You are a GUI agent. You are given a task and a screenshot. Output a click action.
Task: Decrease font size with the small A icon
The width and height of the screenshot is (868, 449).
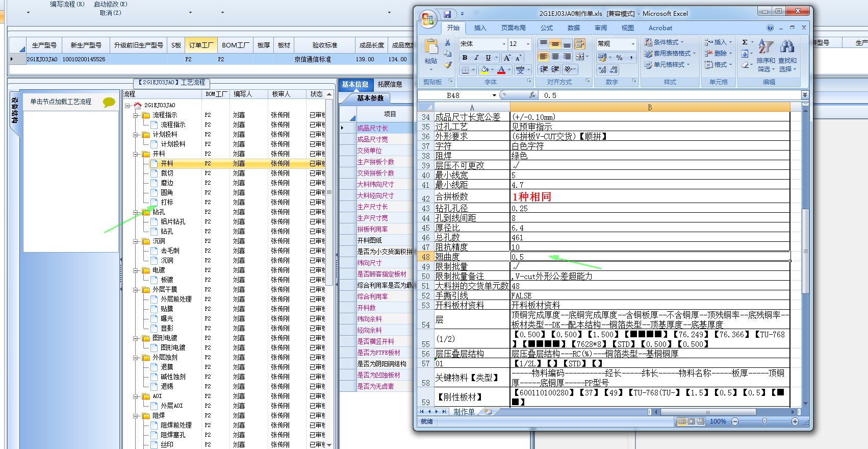click(x=518, y=58)
